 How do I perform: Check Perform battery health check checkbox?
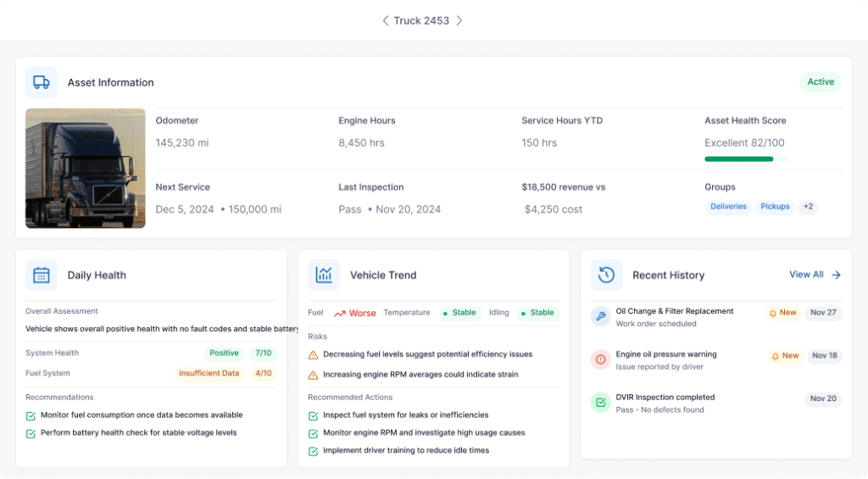coord(31,433)
